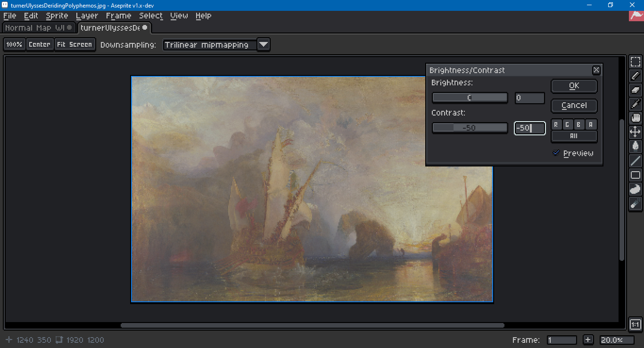The height and width of the screenshot is (348, 644).
Task: Toggle the A channel button
Action: point(591,124)
